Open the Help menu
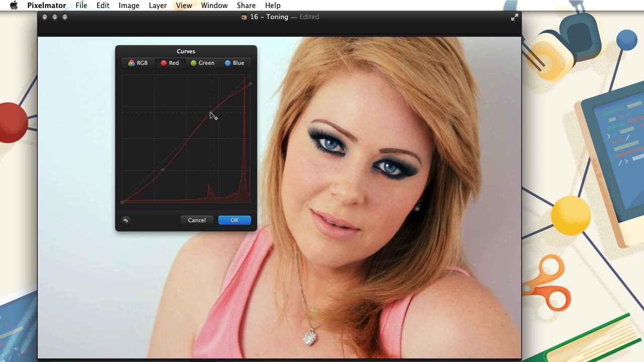Image resolution: width=644 pixels, height=362 pixels. (273, 6)
